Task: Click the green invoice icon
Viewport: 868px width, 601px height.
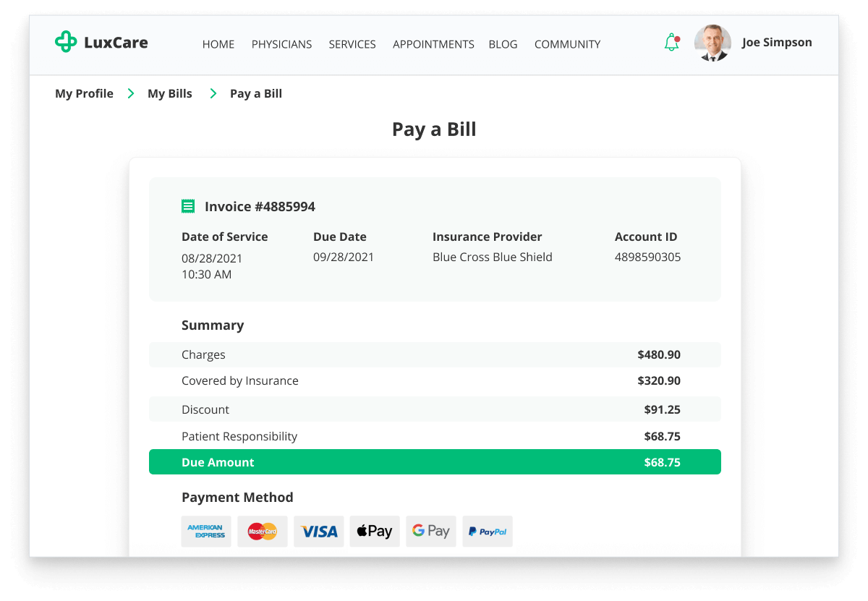Action: click(x=188, y=207)
